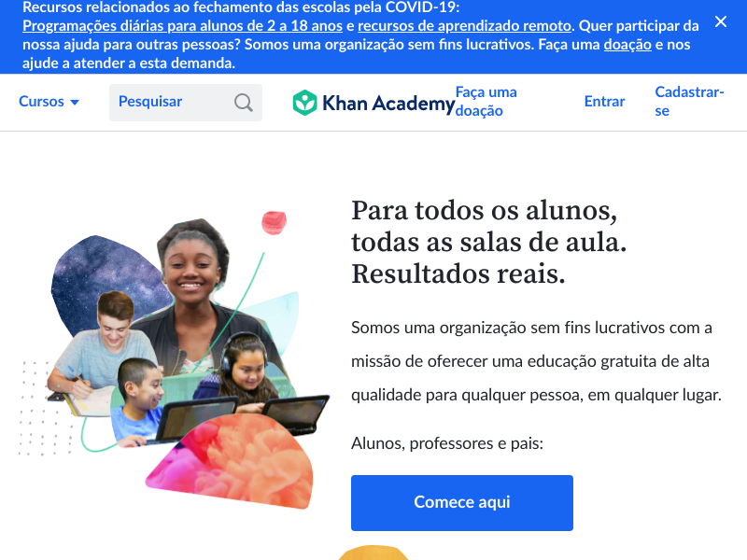Expand the Cursos dropdown arrow

click(75, 102)
